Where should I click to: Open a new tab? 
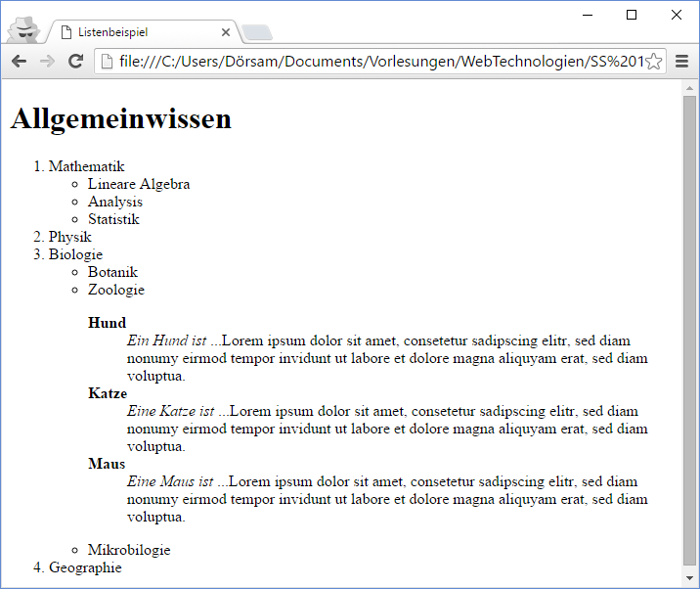(256, 33)
